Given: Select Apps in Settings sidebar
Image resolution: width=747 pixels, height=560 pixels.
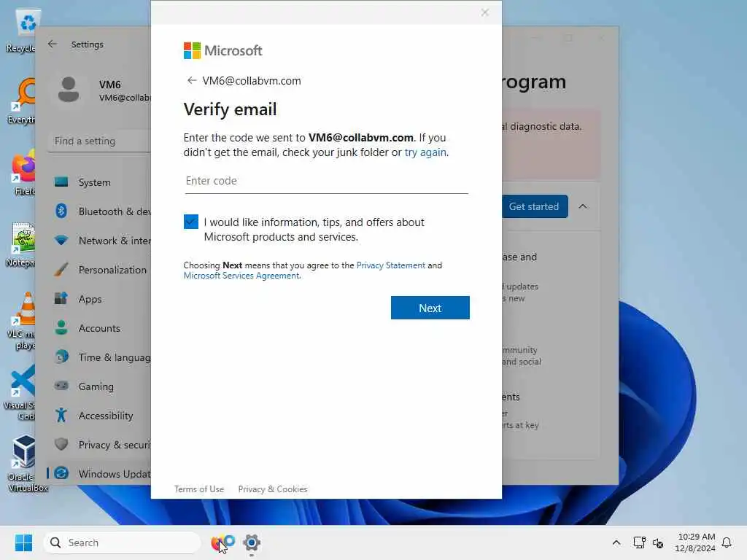Looking at the screenshot, I should coord(101,299).
